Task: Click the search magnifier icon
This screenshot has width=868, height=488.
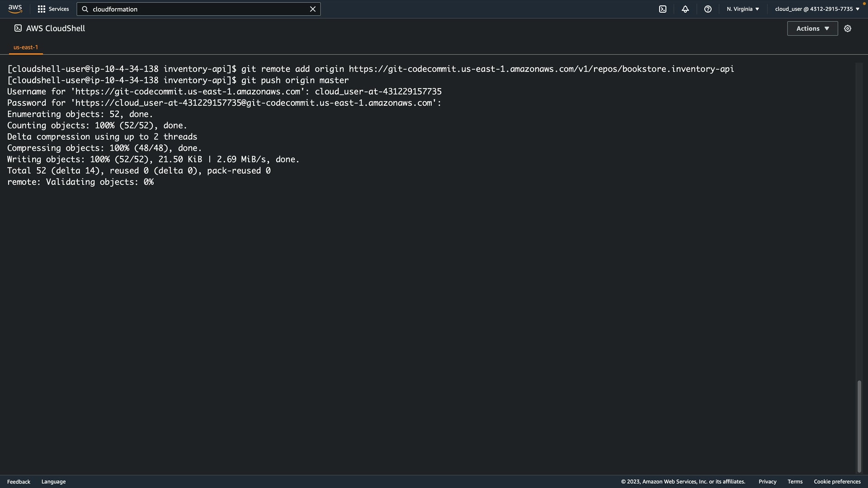Action: (x=85, y=9)
